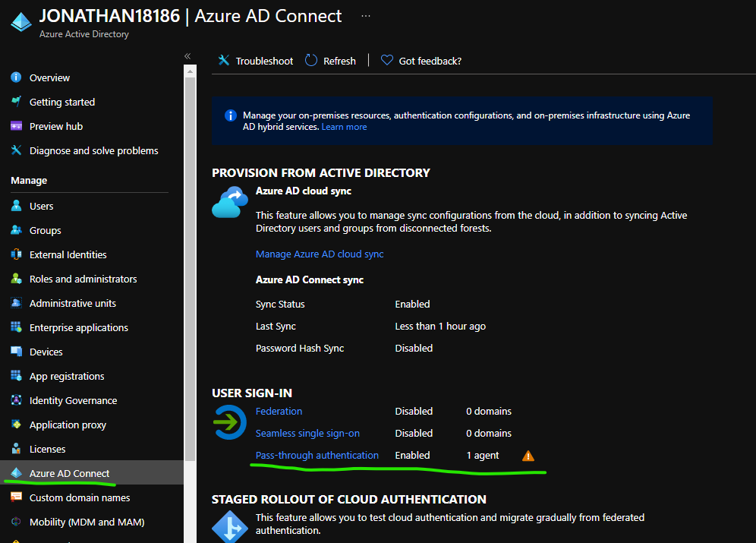This screenshot has width=756, height=543.
Task: Select the Users icon in the sidebar
Action: 17,206
